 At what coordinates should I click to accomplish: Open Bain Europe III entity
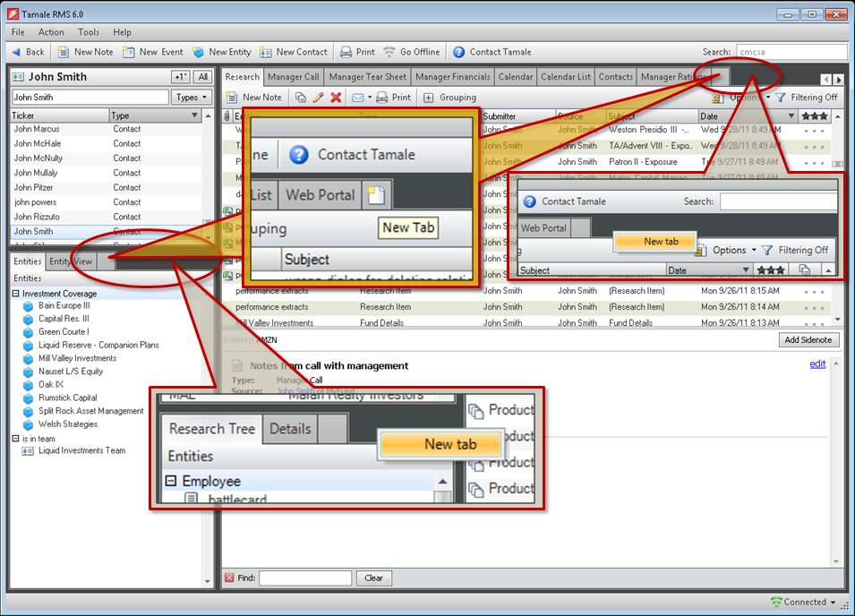tap(64, 305)
